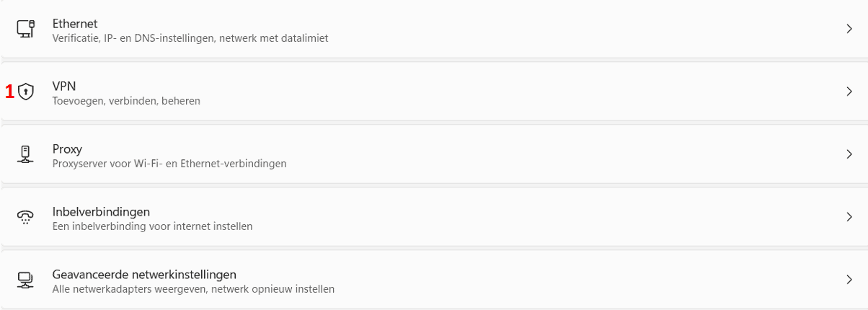Expand the Ethernet row chevron arrow
Viewport: 868px width, 310px height.
[x=849, y=30]
